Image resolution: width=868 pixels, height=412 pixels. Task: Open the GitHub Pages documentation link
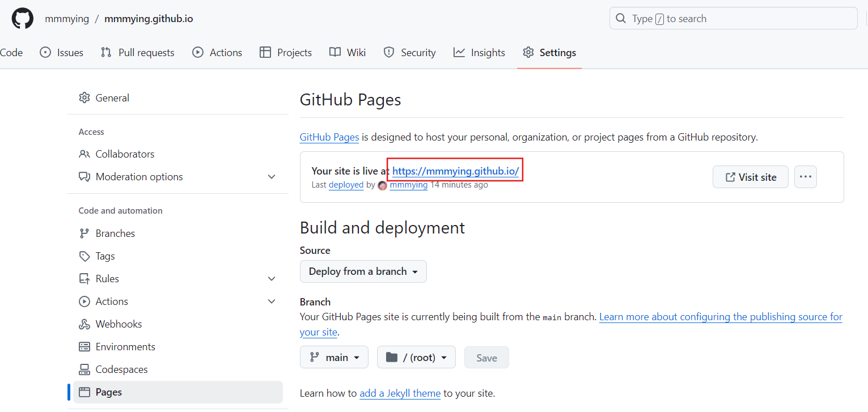point(329,137)
